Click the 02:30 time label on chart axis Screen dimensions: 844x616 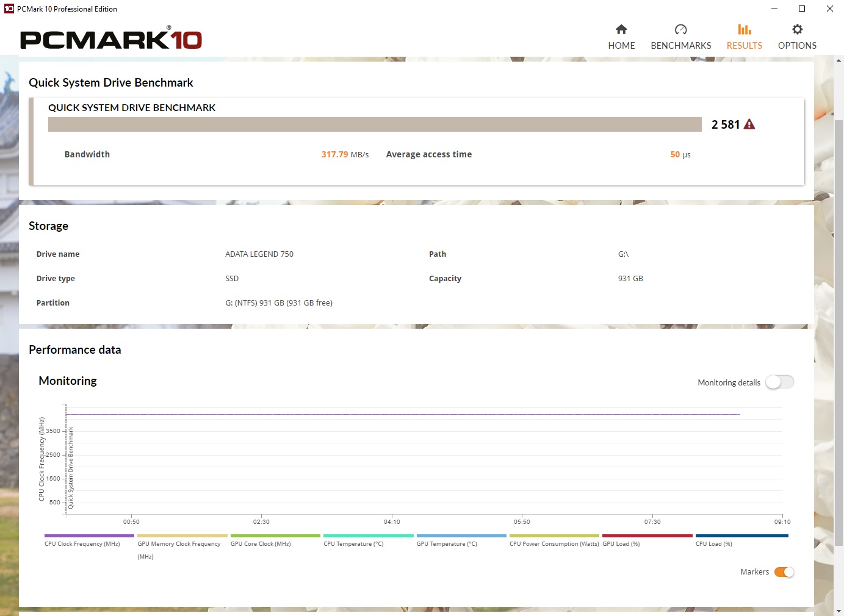[x=261, y=522]
